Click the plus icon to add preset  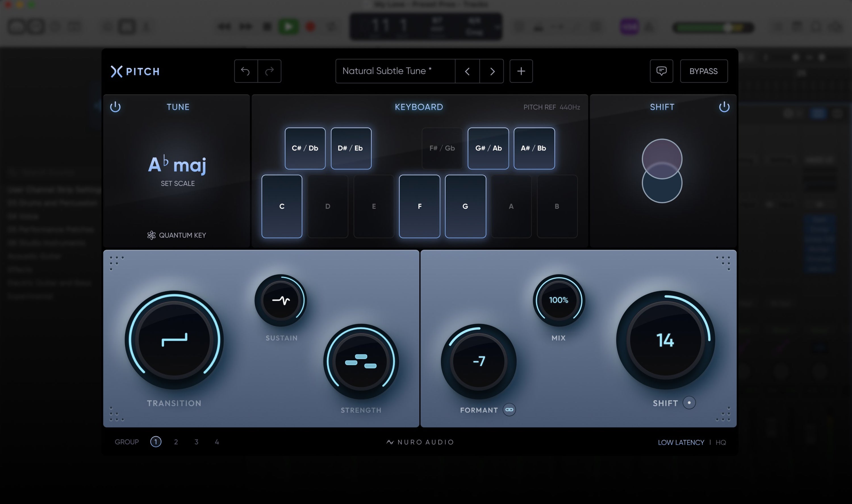521,71
